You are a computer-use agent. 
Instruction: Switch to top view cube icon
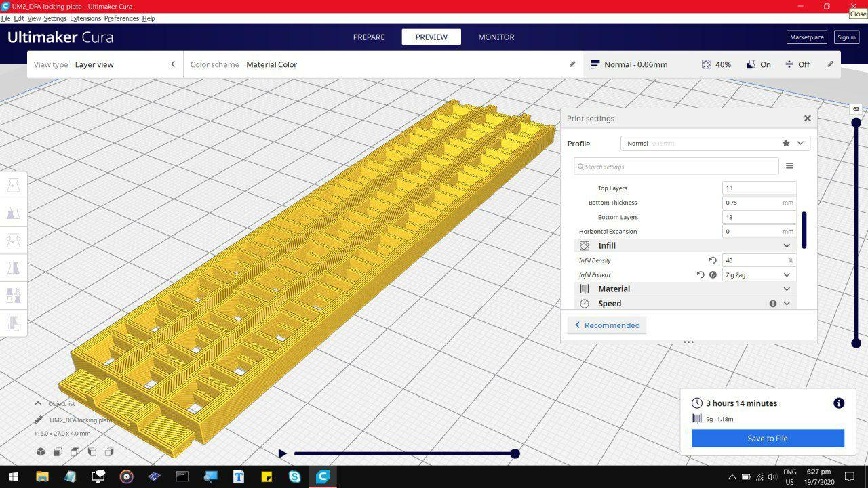point(75,451)
